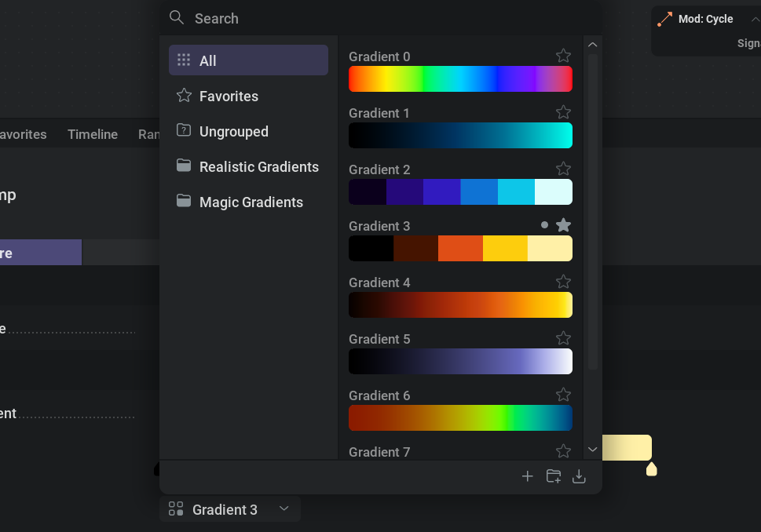Unfavorite Gradient 3 by clicking its filled star
This screenshot has height=532, width=761.
(563, 225)
